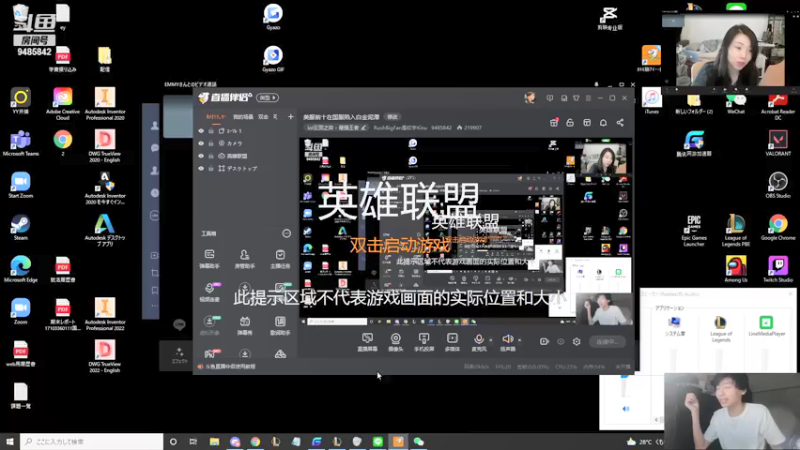This screenshot has height=450, width=800.
Task: Open the gift box icon in the stream header
Action: click(554, 122)
